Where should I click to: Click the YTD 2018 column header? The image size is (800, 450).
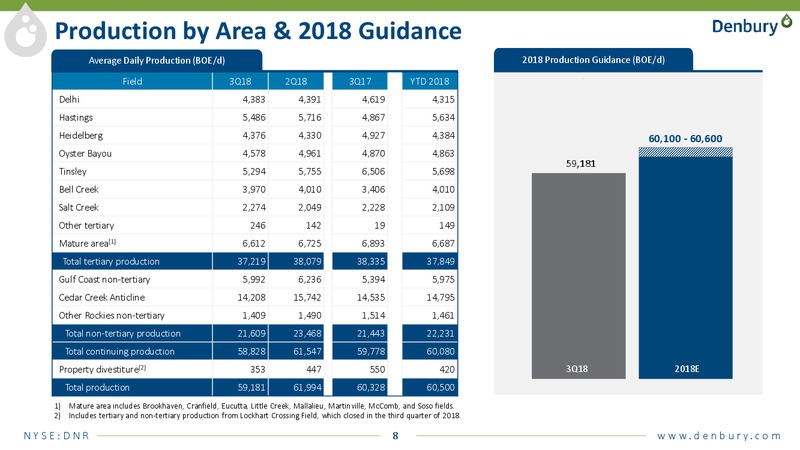pos(430,81)
